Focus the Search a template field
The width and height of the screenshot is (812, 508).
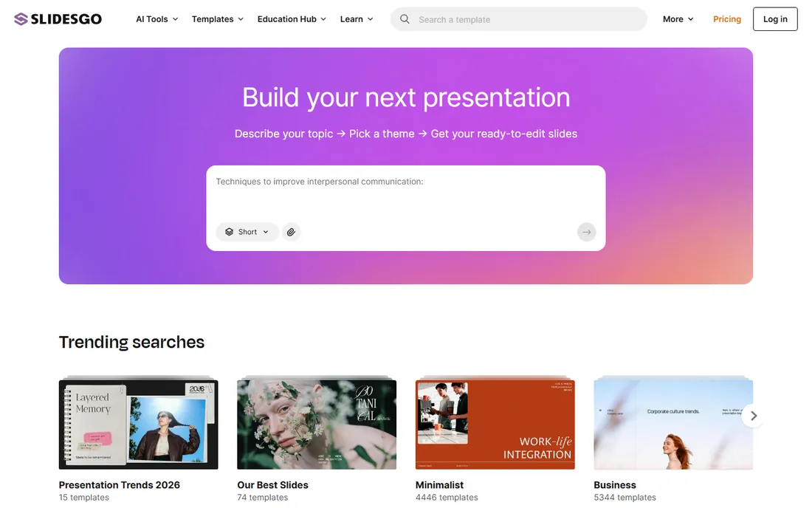tap(518, 19)
